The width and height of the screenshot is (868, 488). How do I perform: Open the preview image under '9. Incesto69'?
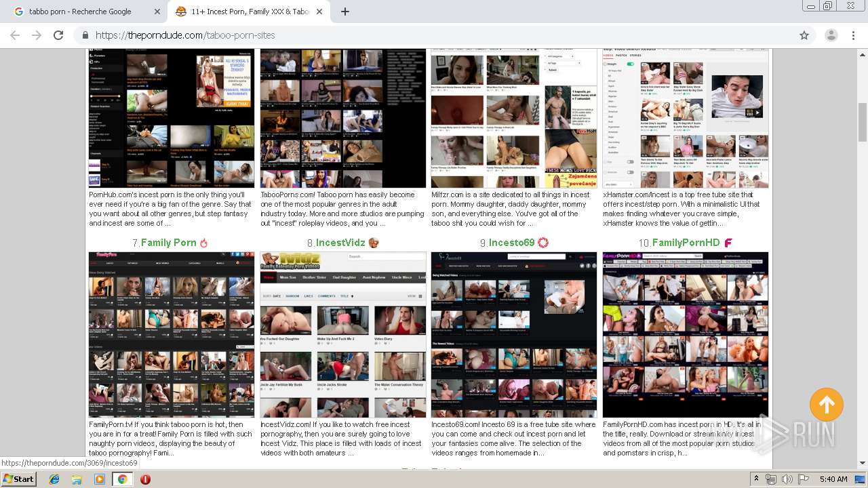coord(514,335)
